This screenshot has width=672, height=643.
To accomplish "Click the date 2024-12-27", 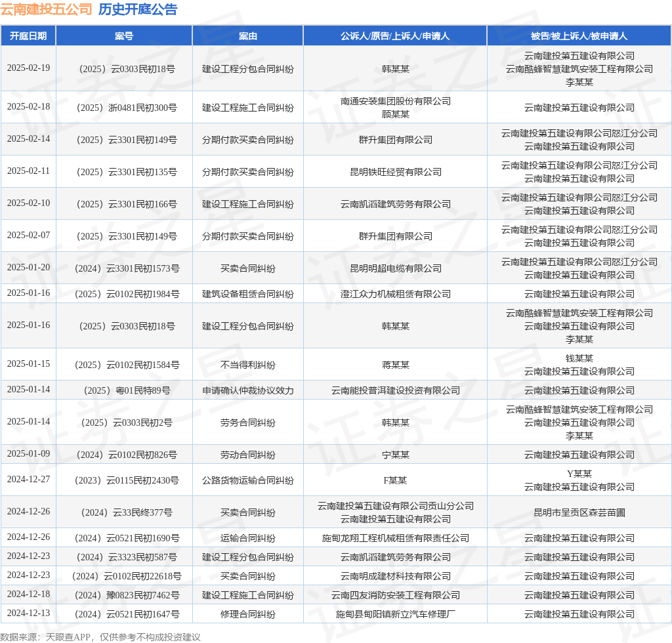I will pos(28,480).
